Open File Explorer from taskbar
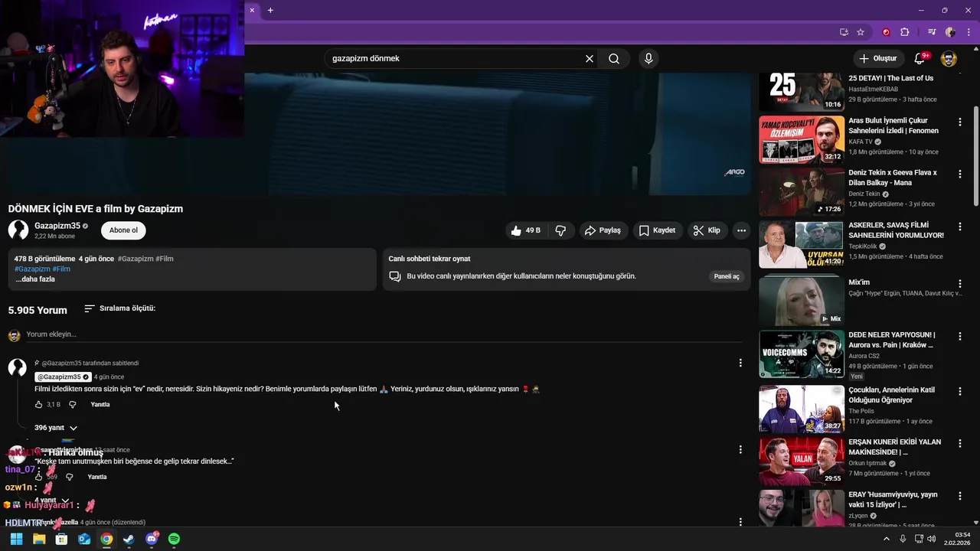 tap(39, 539)
